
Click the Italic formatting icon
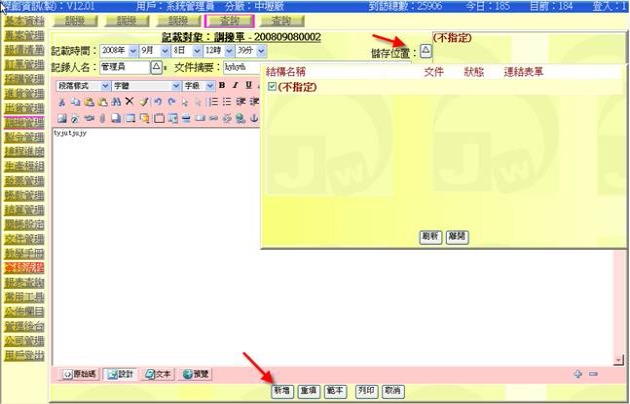click(x=234, y=86)
